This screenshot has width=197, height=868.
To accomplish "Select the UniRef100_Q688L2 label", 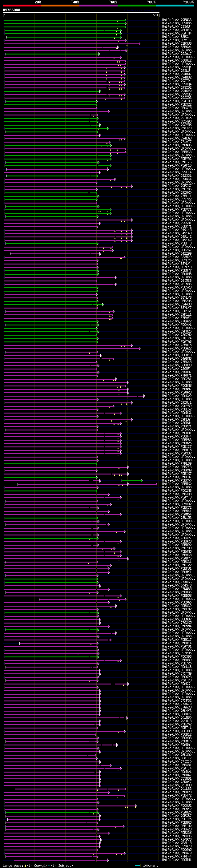I will pos(177,60).
